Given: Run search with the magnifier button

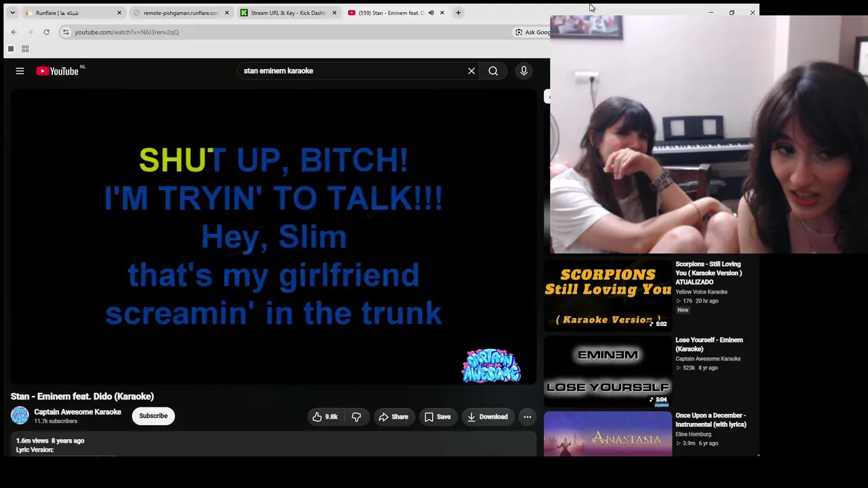Looking at the screenshot, I should coord(493,70).
